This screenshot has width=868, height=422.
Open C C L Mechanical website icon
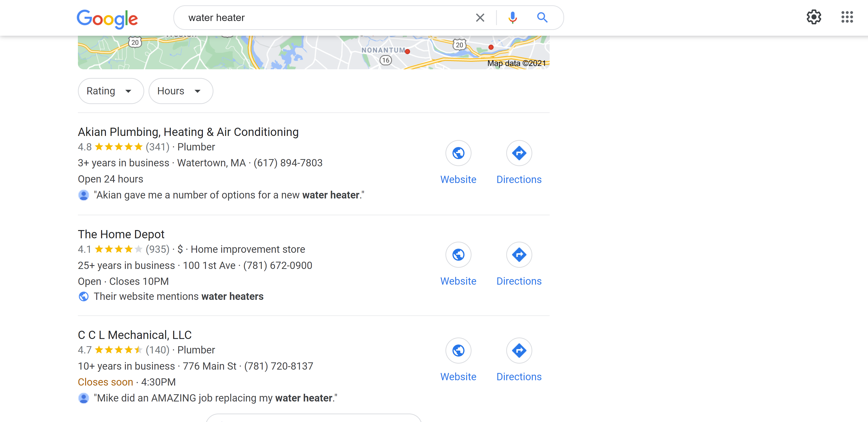(458, 351)
